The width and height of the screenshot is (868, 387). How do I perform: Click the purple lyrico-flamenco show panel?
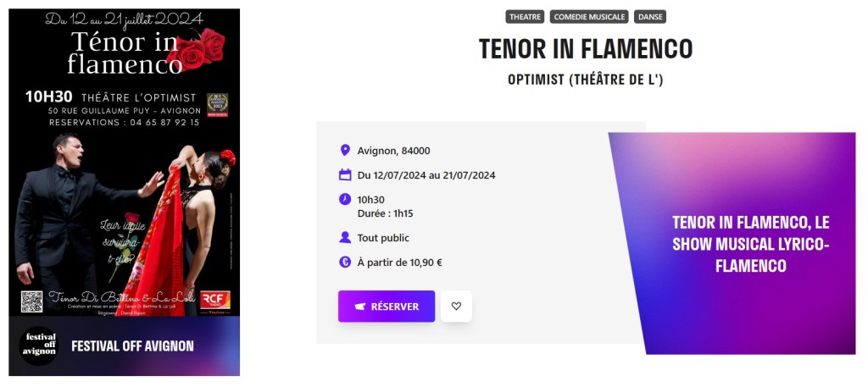click(750, 244)
